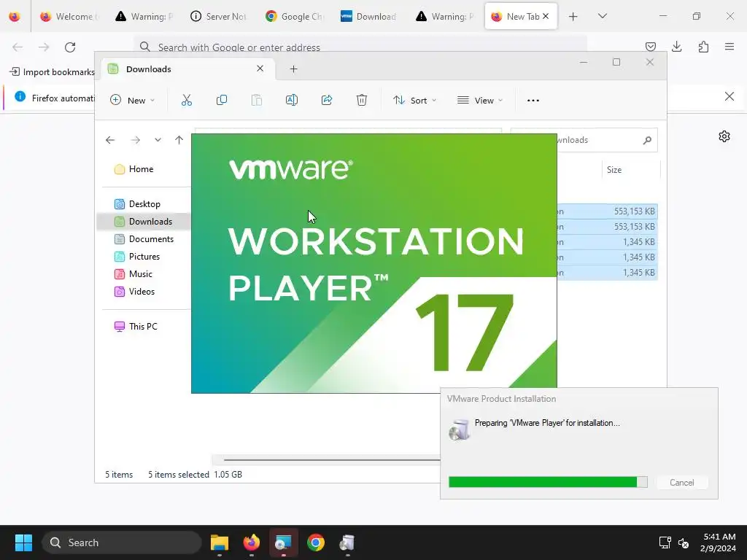The width and height of the screenshot is (747, 560).
Task: Expand recent locations chevron in Explorer
Action: click(x=158, y=140)
